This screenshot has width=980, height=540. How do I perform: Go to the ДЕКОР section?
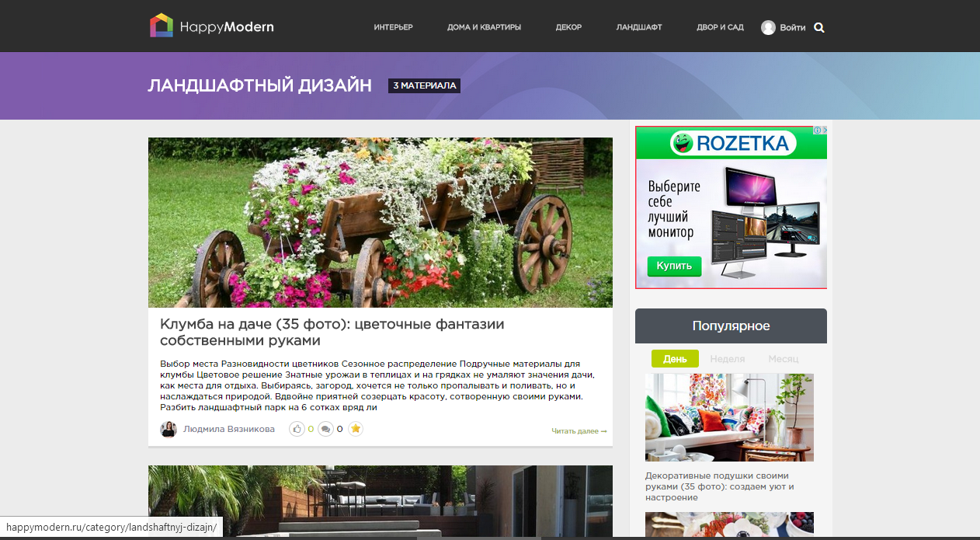point(568,27)
